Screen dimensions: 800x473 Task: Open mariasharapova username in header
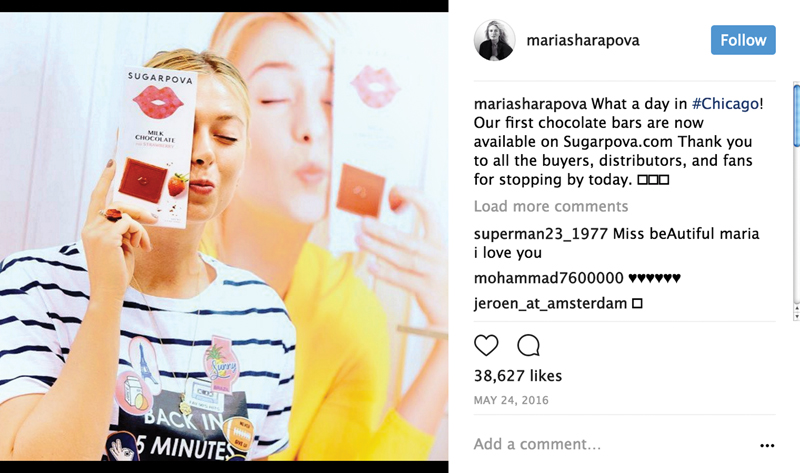(x=583, y=40)
